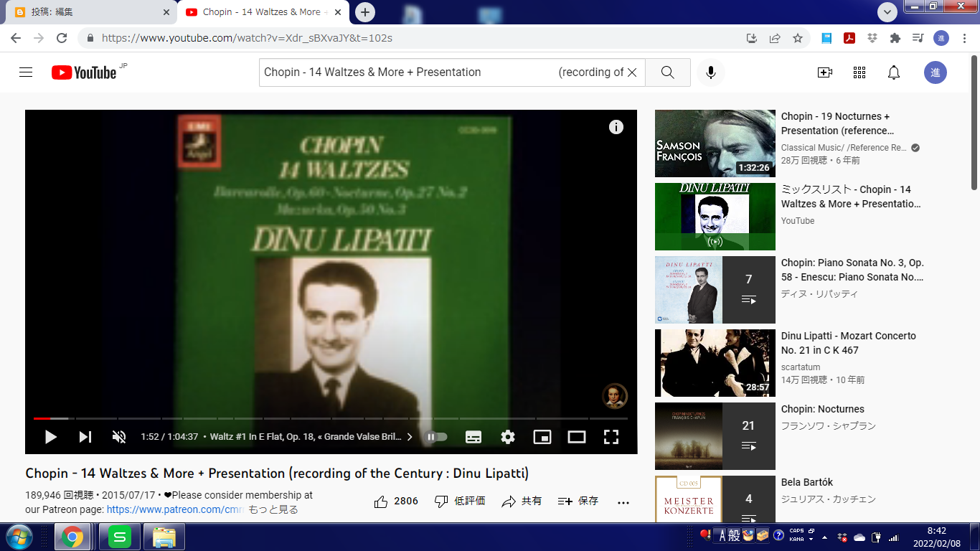Click the address bar URL
This screenshot has height=551, width=980.
(x=247, y=38)
